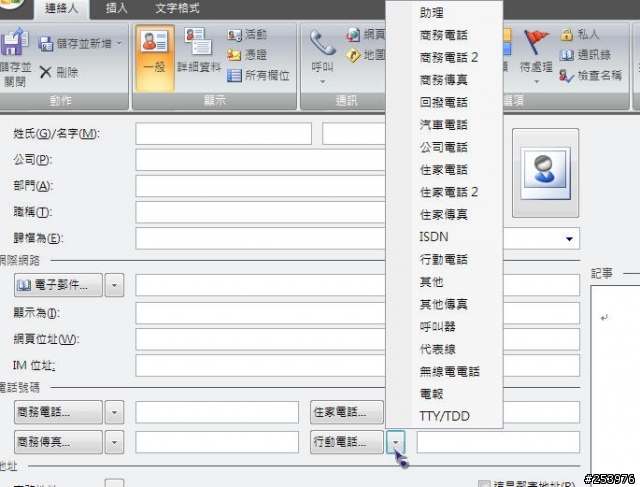
Task: Click the contact picture placeholder
Action: 545,173
